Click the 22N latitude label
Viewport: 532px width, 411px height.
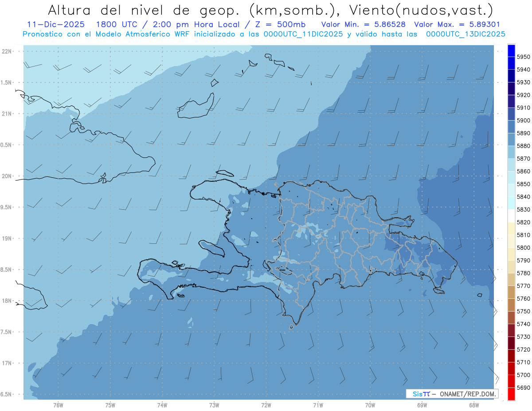click(x=6, y=51)
